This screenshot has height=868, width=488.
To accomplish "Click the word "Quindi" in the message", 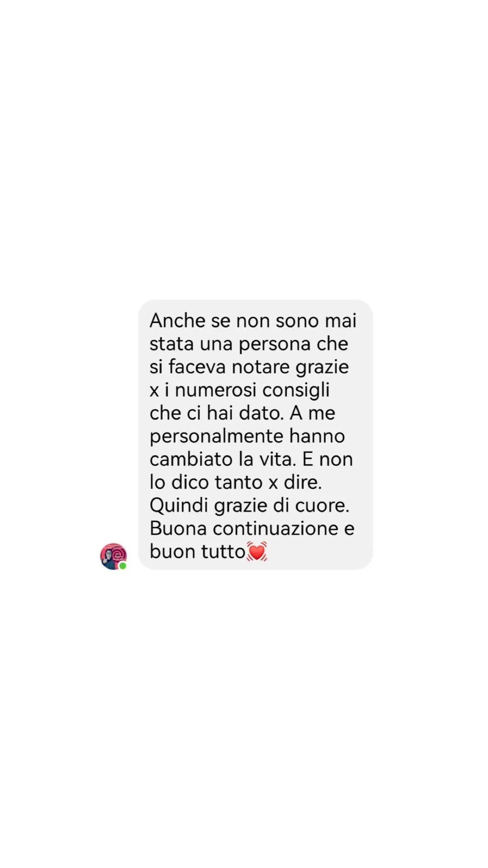I will (179, 505).
